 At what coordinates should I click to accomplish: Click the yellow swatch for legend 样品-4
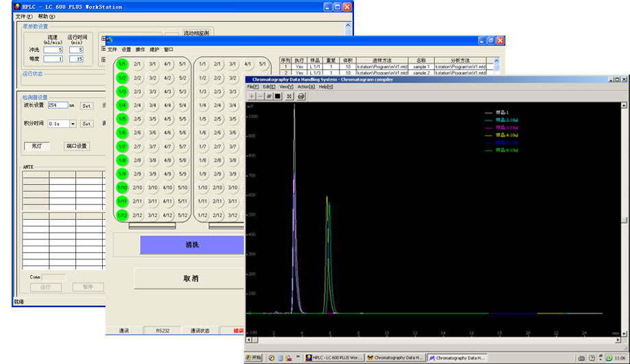[x=488, y=135]
